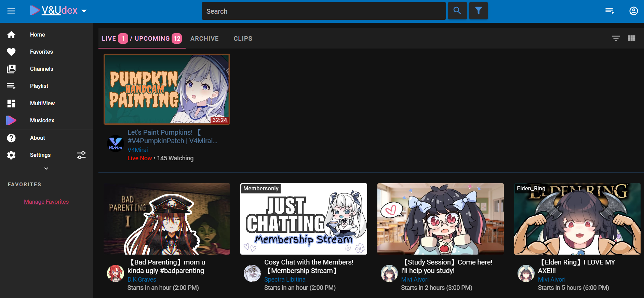Expand the V&Udex organization dropdown arrow
644x298 pixels.
tap(84, 11)
